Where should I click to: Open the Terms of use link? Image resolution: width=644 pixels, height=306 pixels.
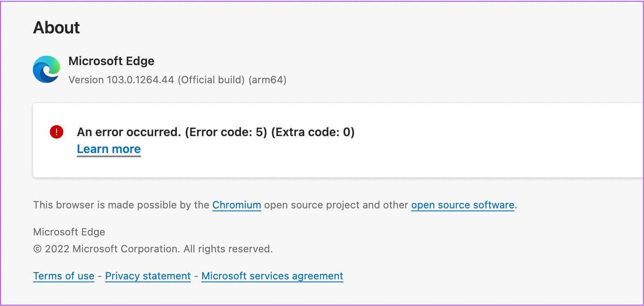(x=63, y=276)
